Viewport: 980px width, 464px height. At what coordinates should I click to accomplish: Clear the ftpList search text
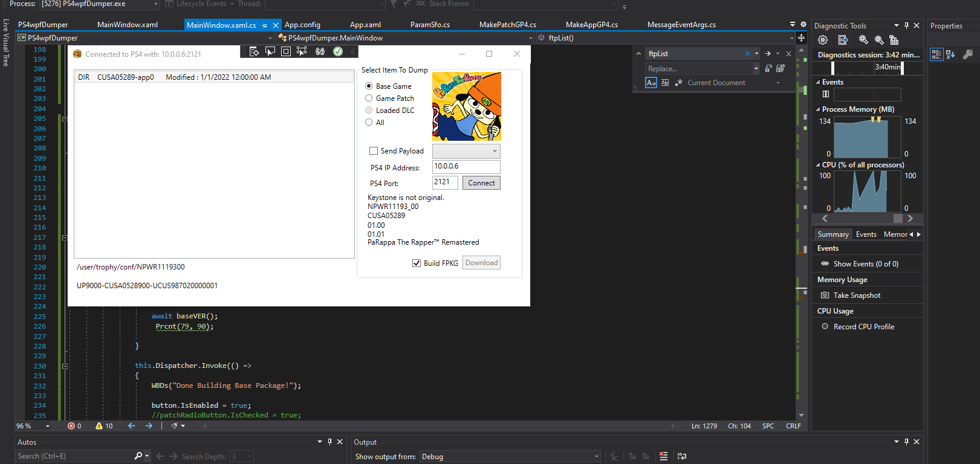coord(747,54)
